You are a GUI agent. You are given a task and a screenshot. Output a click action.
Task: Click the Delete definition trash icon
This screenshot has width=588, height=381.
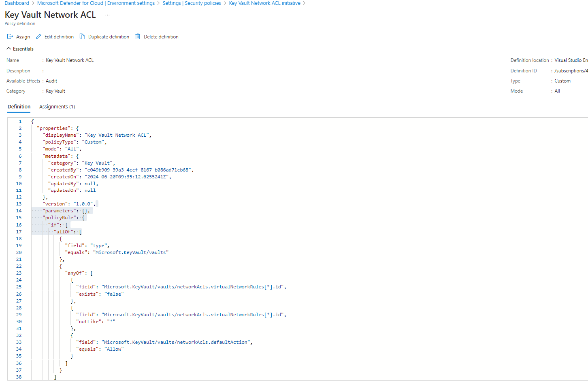138,36
